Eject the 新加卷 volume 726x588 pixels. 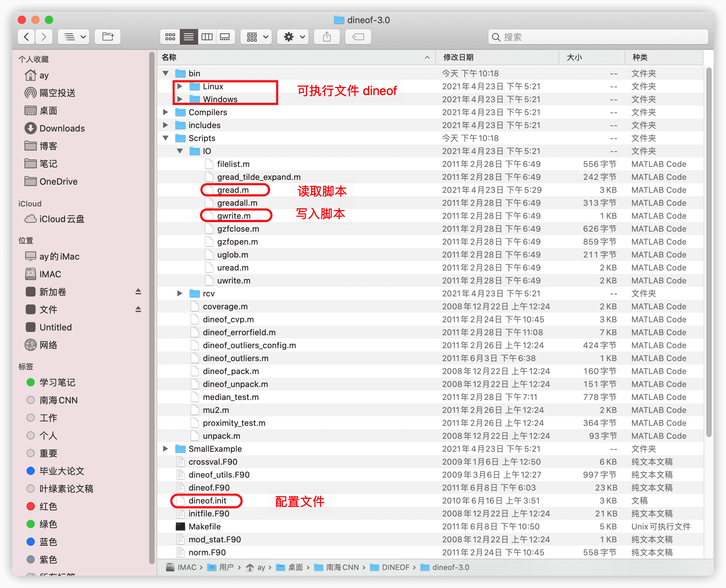pos(138,292)
